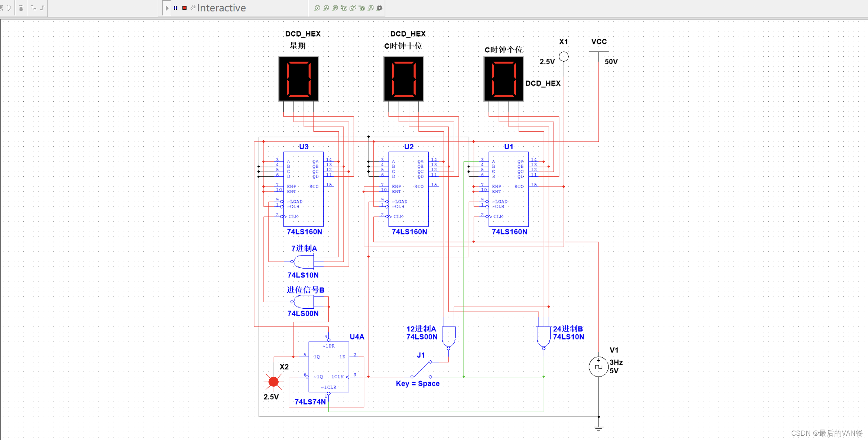Viewport: 868px width, 440px height.
Task: Open Interactive analysis settings
Action: 221,8
